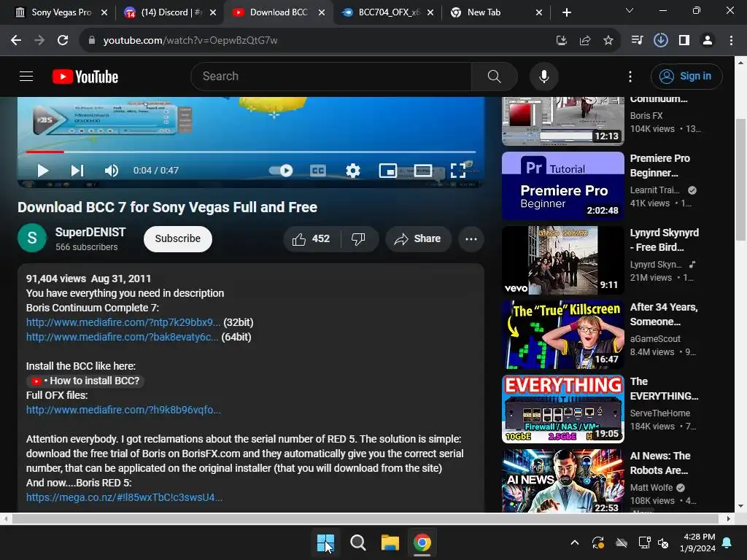This screenshot has height=560, width=747.
Task: Open Lynyrd Skynyrd Free Bird video
Action: [563, 260]
